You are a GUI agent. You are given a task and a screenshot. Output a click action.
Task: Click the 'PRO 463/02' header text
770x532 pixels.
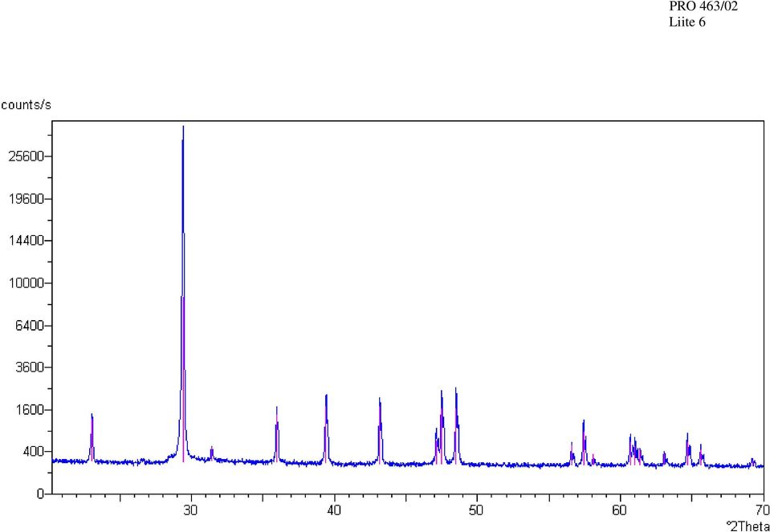coord(703,6)
